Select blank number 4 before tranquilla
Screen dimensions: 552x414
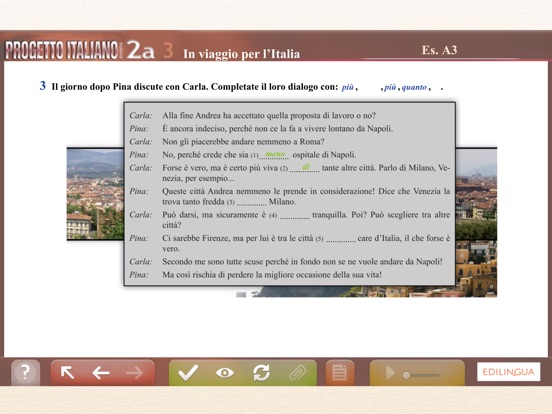[295, 215]
